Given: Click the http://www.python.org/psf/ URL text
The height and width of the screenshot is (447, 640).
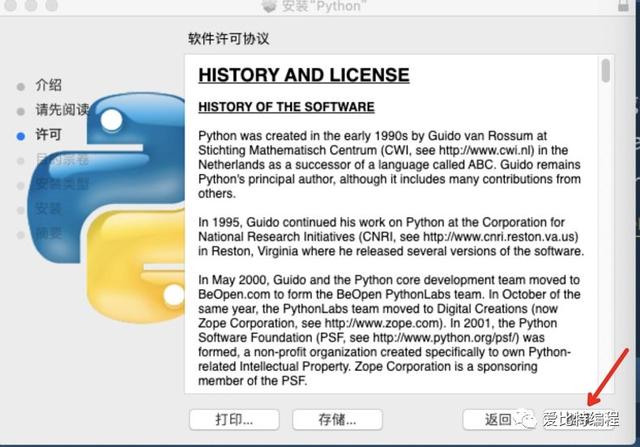Looking at the screenshot, I should click(x=446, y=338).
